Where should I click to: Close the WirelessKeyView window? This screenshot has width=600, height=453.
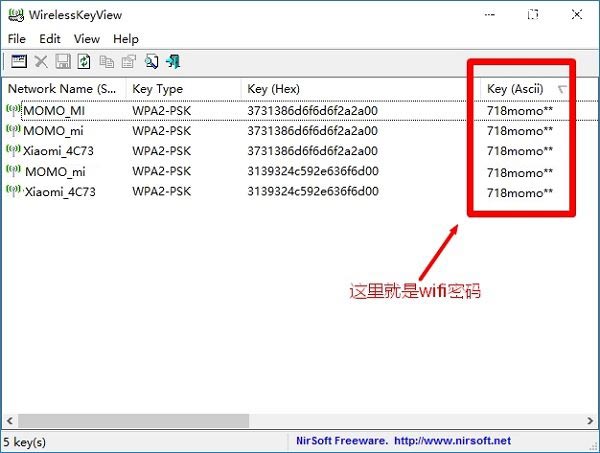coord(577,15)
